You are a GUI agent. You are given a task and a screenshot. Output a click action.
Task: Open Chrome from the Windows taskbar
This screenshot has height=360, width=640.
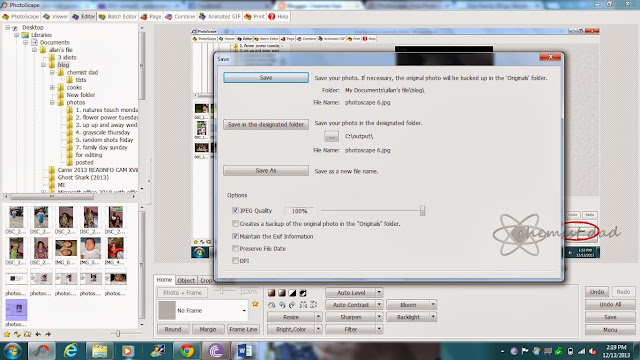(x=187, y=351)
